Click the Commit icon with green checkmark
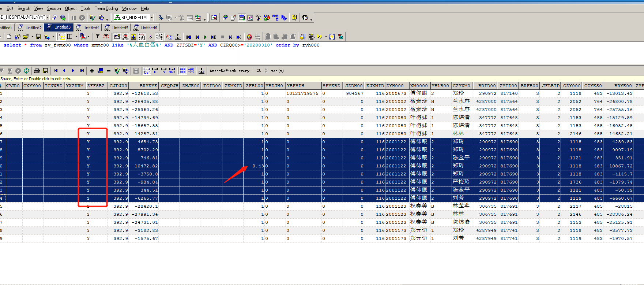 [93, 18]
